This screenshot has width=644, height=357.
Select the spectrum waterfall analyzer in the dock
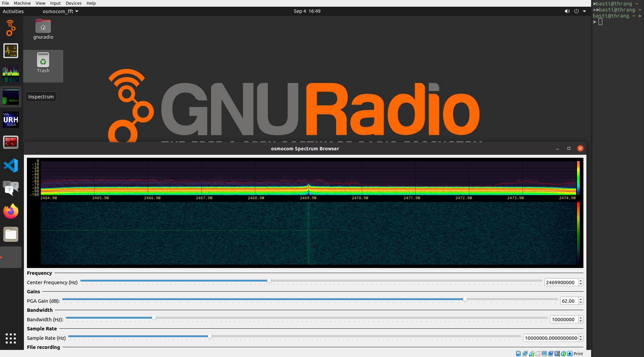click(11, 74)
